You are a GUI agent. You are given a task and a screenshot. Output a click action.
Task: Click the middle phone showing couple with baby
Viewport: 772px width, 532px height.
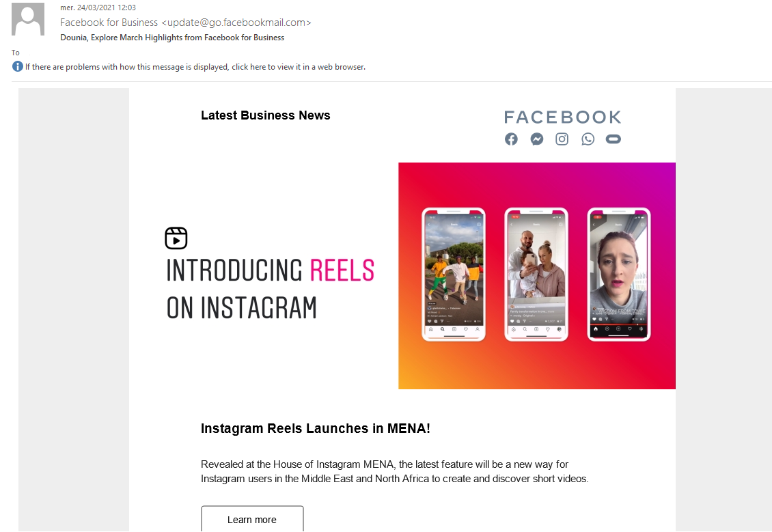536,274
